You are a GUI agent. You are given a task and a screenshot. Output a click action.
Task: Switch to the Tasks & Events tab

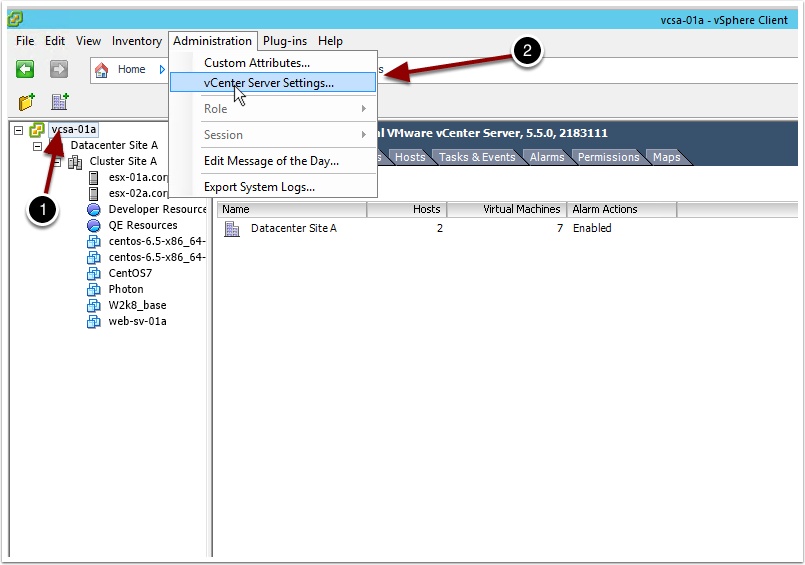point(477,157)
